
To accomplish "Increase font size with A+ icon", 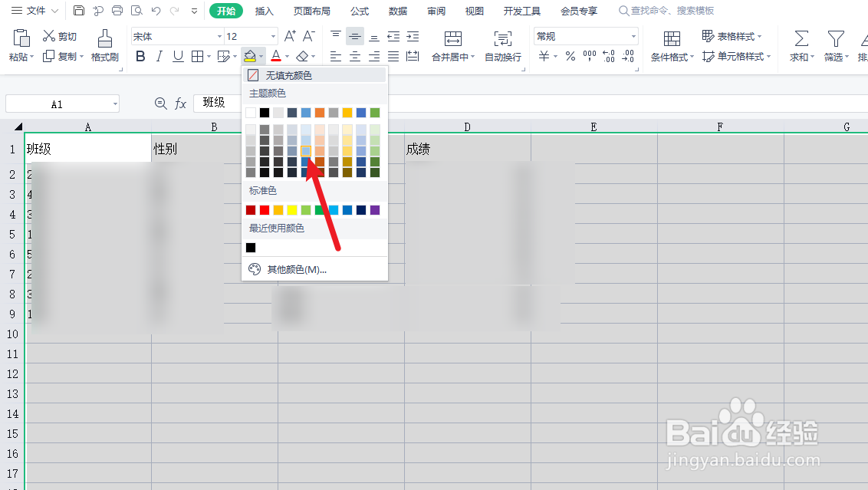I will point(290,37).
